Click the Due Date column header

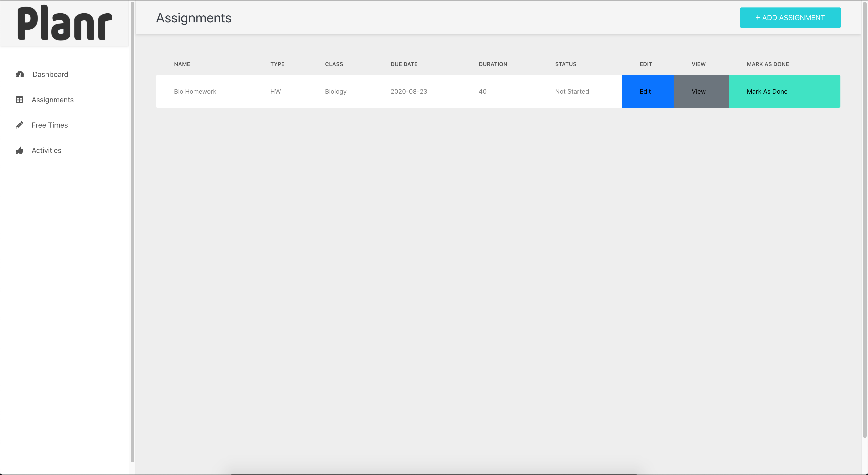coord(404,64)
